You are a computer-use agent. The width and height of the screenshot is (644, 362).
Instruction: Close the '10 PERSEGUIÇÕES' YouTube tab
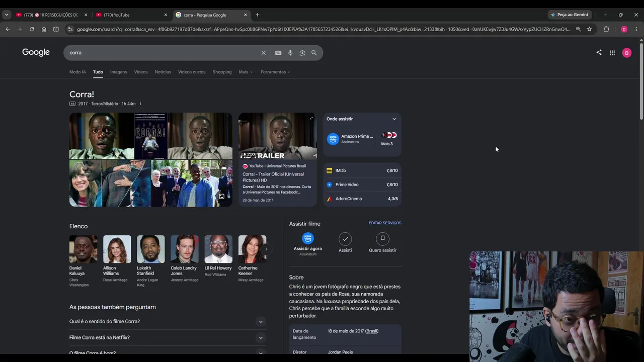86,15
